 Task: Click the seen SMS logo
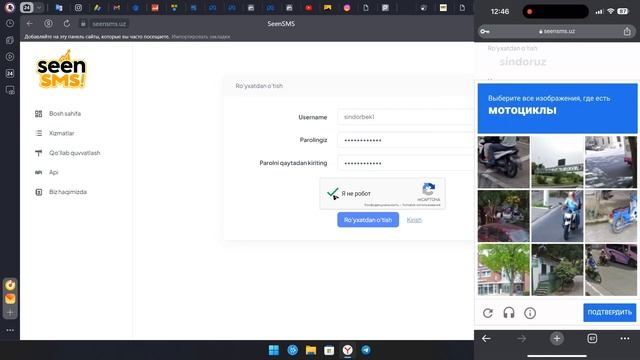pos(61,69)
